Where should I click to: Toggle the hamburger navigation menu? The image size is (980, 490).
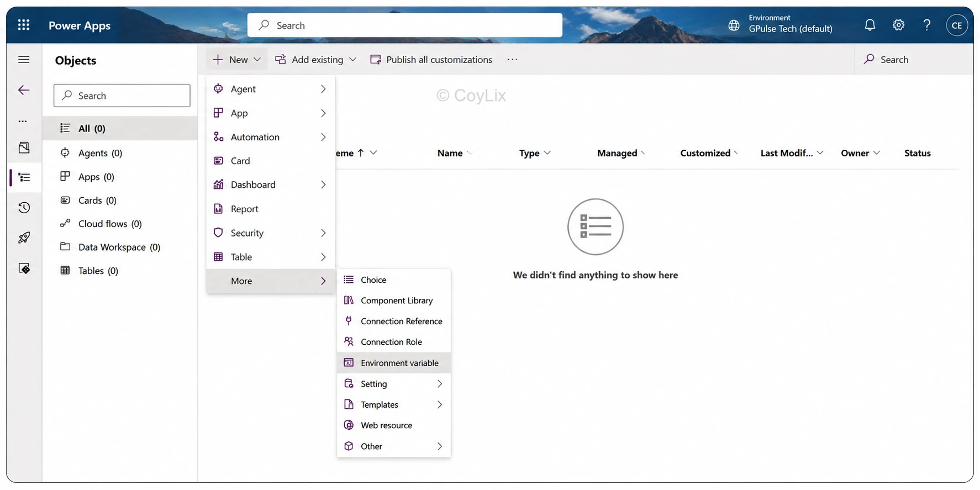point(24,60)
